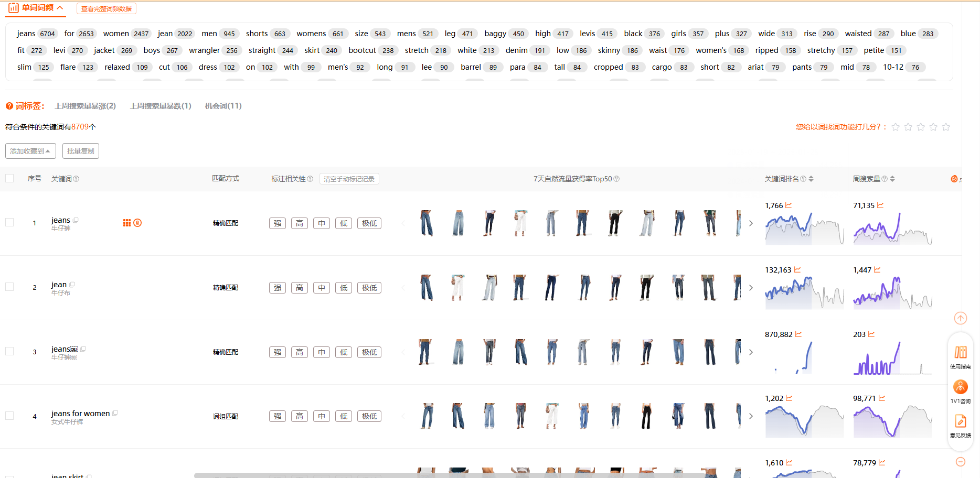This screenshot has width=980, height=478.
Task: Check the checkbox for 'jeans for women' row
Action: [x=9, y=416]
